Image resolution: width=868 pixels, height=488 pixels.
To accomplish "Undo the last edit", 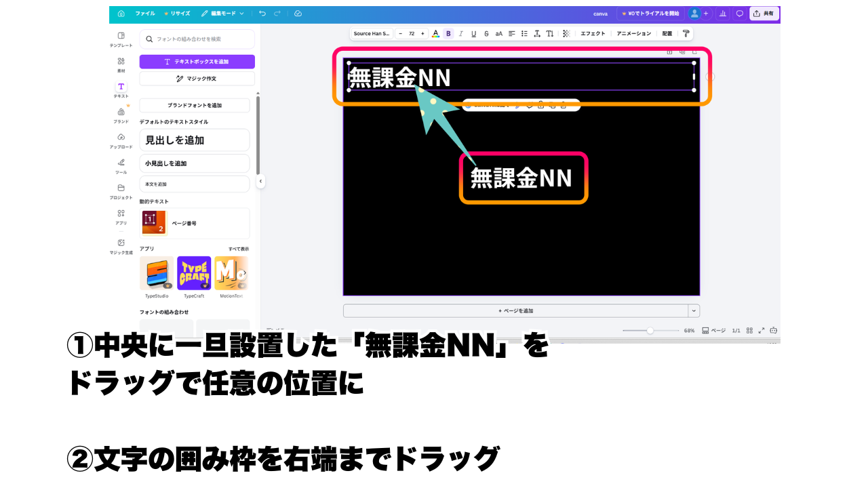I will pos(264,14).
